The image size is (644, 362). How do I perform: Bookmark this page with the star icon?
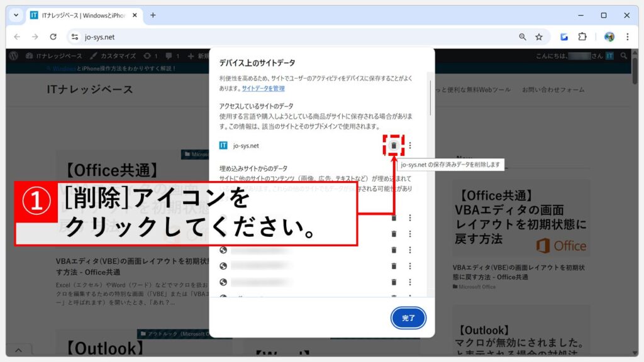539,37
